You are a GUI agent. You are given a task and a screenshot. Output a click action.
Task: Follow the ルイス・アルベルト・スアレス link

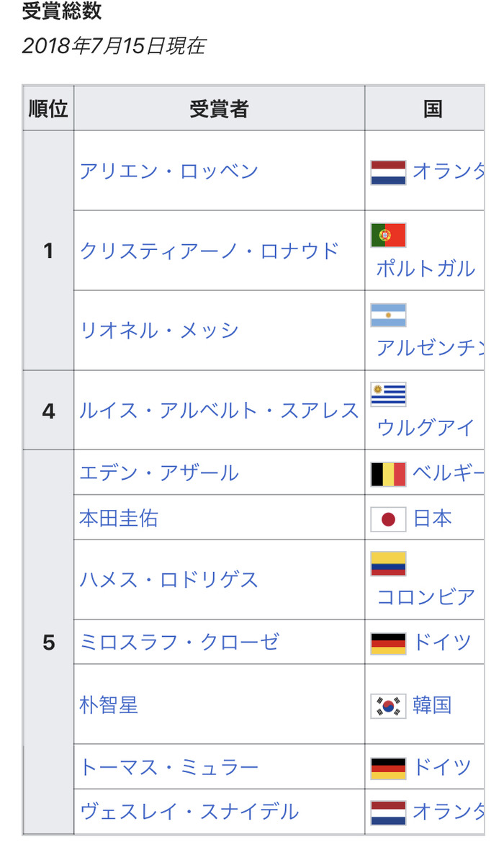219,411
